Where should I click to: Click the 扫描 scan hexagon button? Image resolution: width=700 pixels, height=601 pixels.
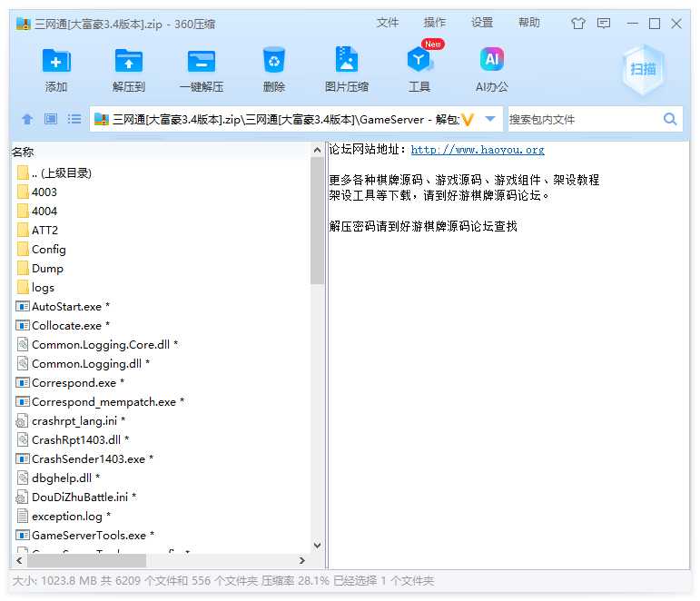(x=643, y=69)
